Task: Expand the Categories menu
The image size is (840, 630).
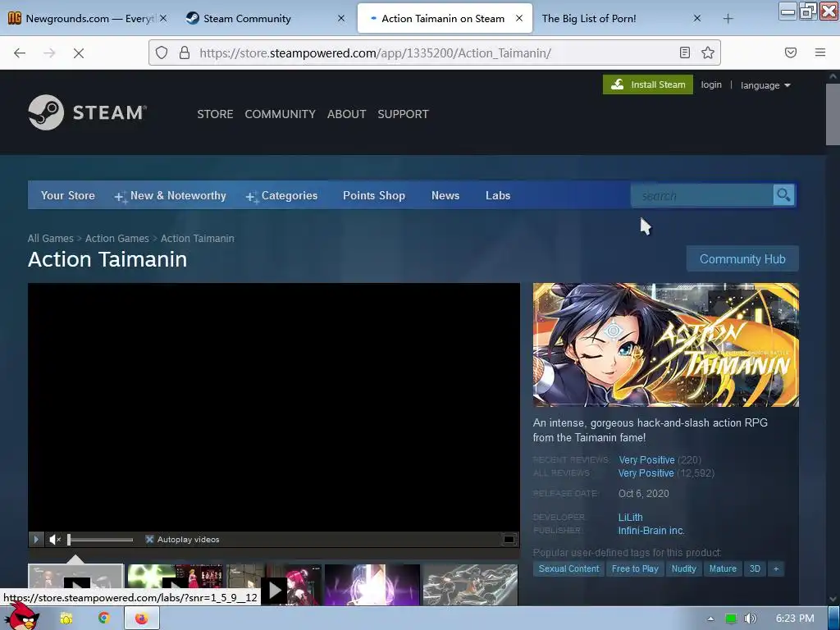Action: point(282,195)
